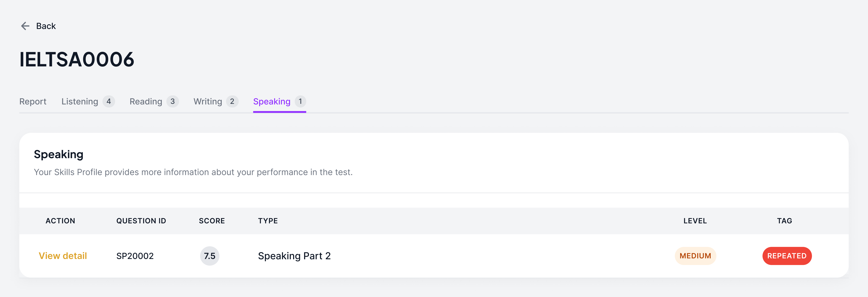The height and width of the screenshot is (297, 868).
Task: Click the LEVEL column header
Action: pos(695,221)
